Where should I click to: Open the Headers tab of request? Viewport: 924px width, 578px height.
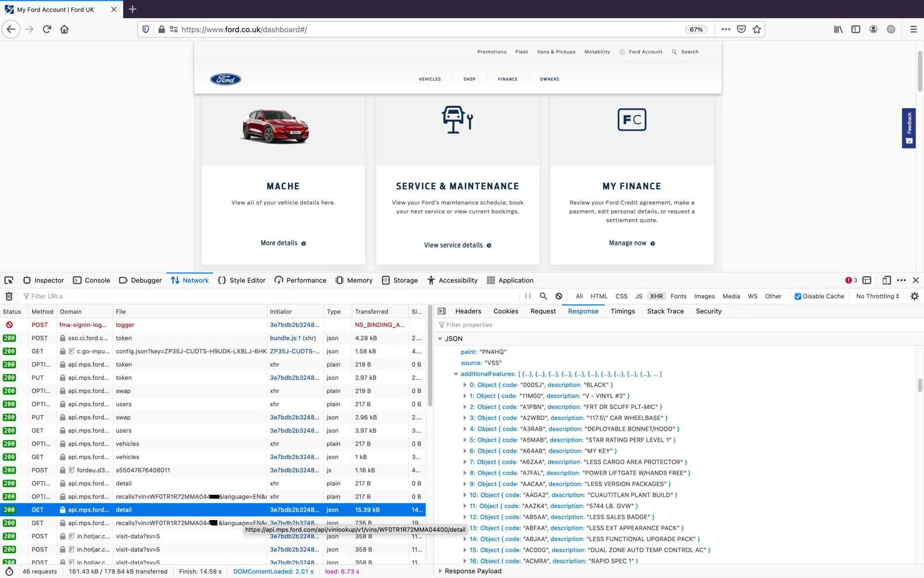468,311
